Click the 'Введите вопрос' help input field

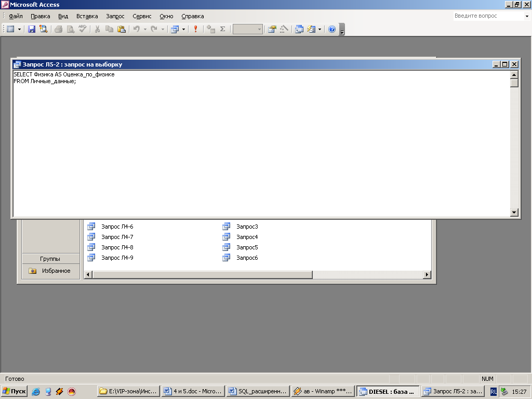[488, 16]
